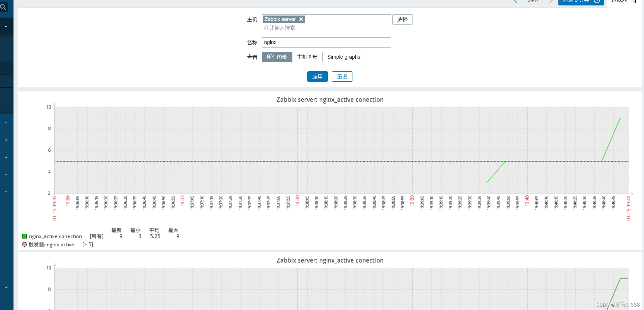The width and height of the screenshot is (644, 310).
Task: Click the 名称 field containing nginx
Action: [326, 43]
